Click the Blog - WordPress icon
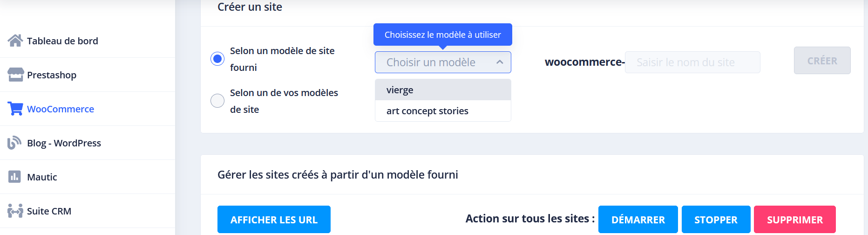 [14, 143]
